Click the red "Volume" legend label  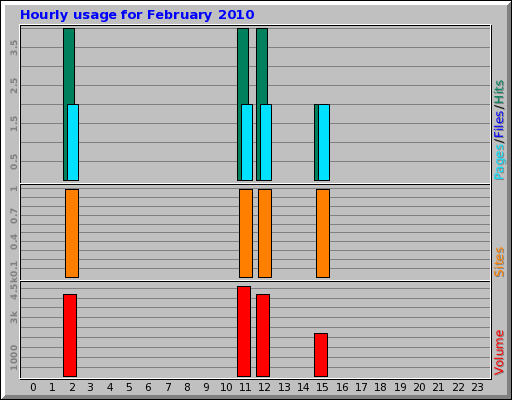coord(499,353)
